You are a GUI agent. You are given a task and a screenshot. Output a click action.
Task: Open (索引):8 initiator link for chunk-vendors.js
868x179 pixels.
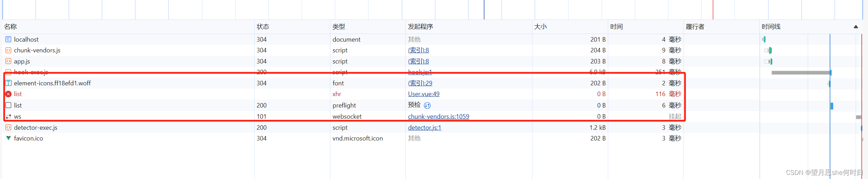pyautogui.click(x=418, y=50)
